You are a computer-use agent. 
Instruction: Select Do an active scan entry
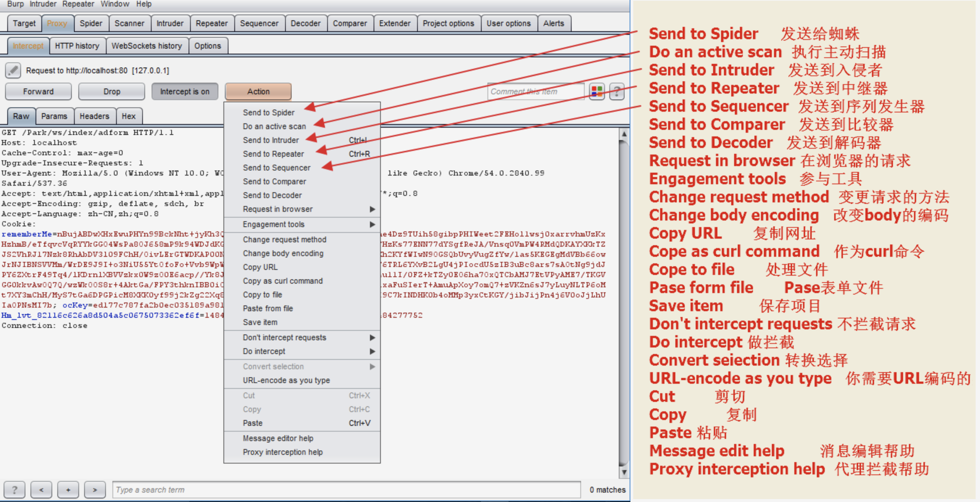(x=302, y=126)
